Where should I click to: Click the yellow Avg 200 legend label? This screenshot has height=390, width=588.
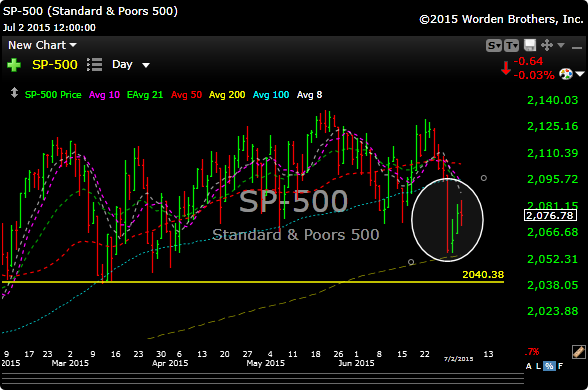coord(227,94)
